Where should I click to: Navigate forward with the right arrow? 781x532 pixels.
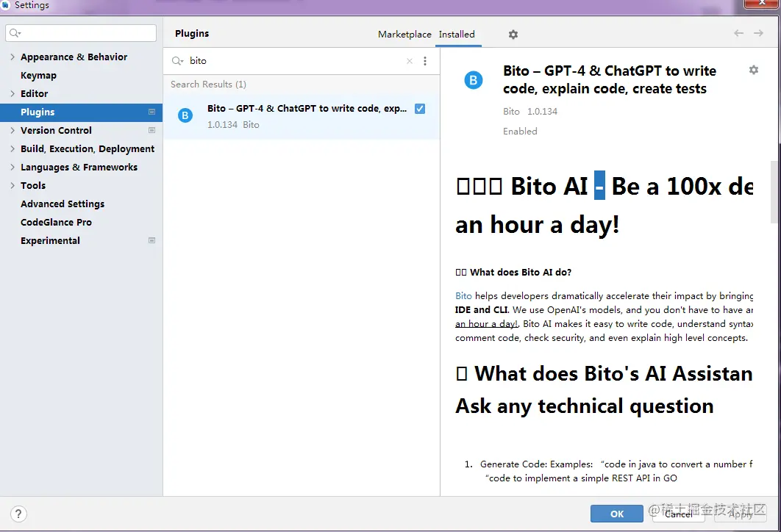tap(758, 33)
